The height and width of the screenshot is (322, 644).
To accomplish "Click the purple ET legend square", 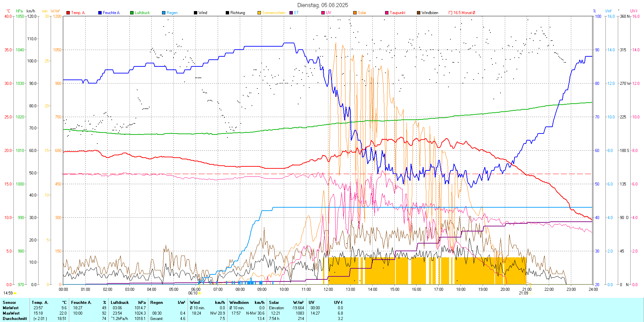I will click(x=291, y=13).
